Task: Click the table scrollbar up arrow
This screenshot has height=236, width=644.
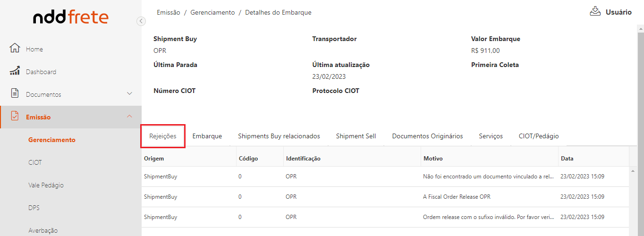Action: click(633, 170)
